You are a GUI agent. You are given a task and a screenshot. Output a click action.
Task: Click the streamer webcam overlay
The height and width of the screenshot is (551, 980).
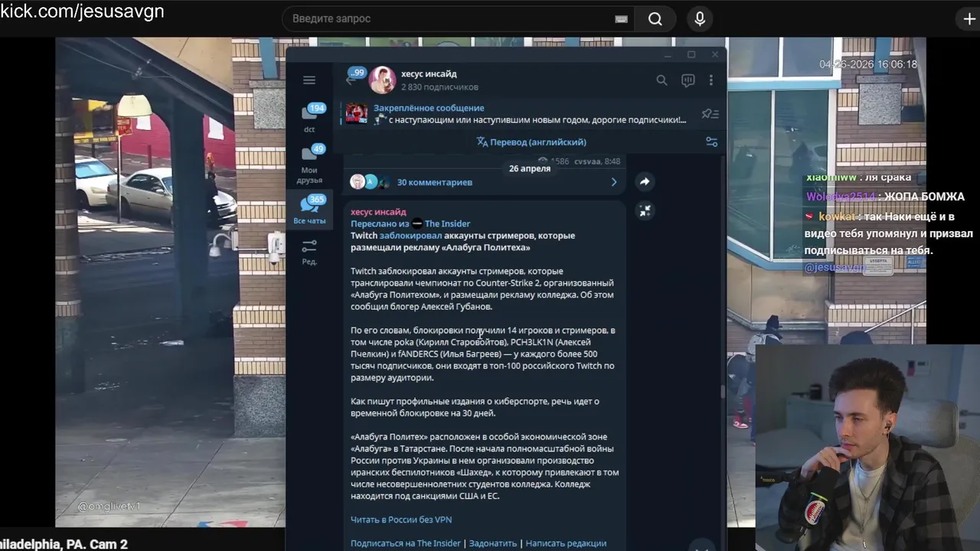(867, 447)
